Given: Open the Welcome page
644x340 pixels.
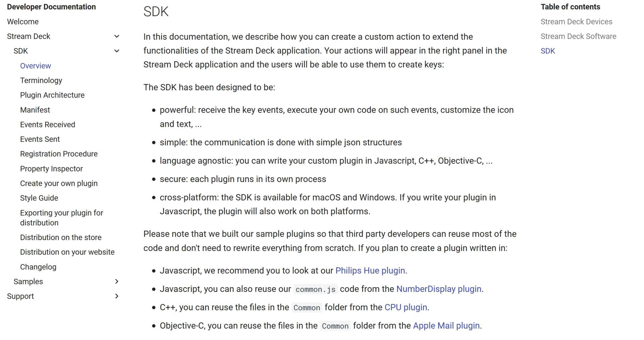Looking at the screenshot, I should [x=23, y=22].
